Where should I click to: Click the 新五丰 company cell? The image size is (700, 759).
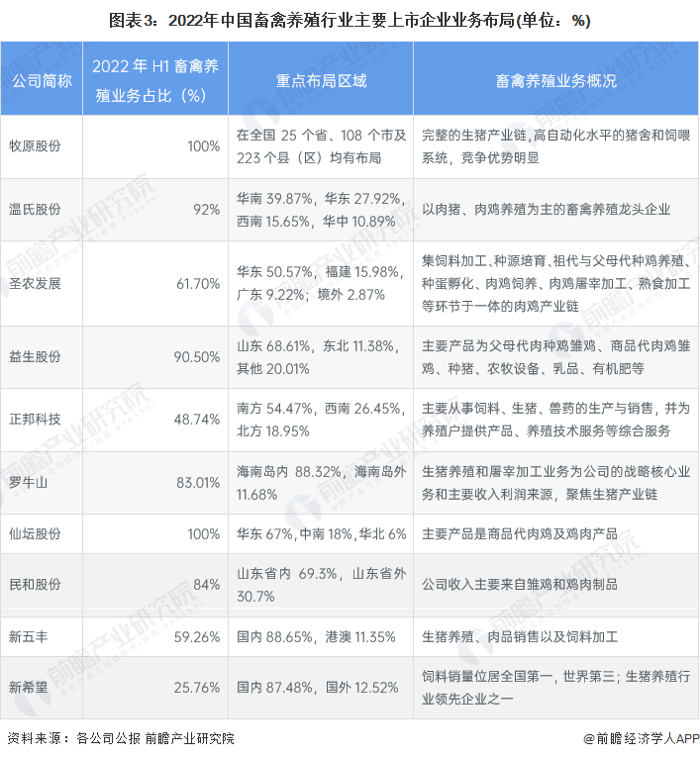[42, 637]
